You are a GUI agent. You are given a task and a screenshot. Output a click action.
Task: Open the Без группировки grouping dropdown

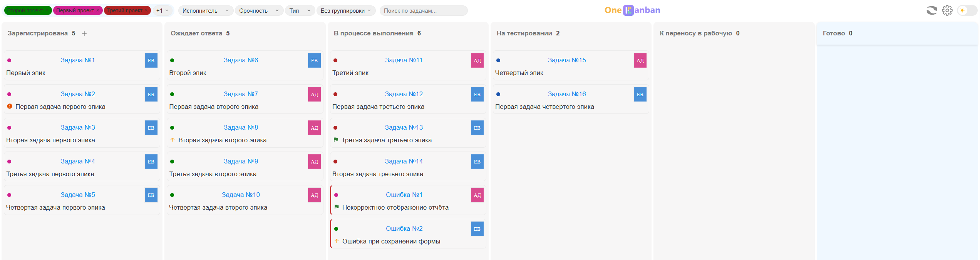pyautogui.click(x=345, y=10)
